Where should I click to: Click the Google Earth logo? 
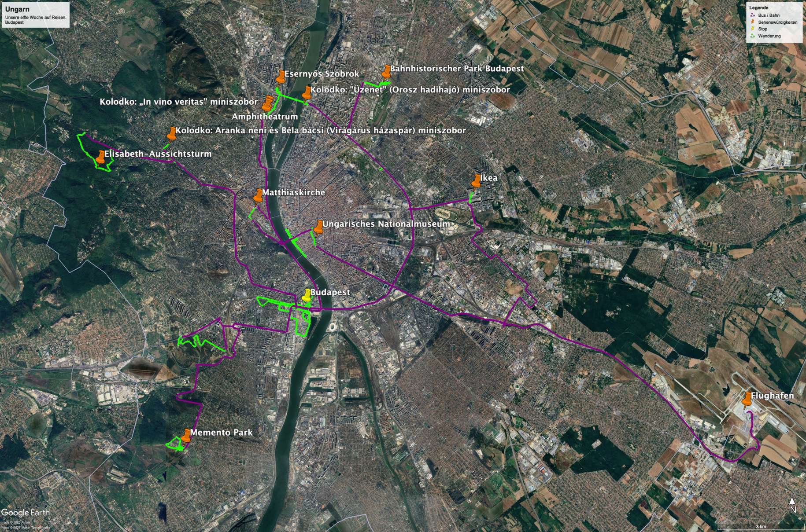click(x=25, y=513)
